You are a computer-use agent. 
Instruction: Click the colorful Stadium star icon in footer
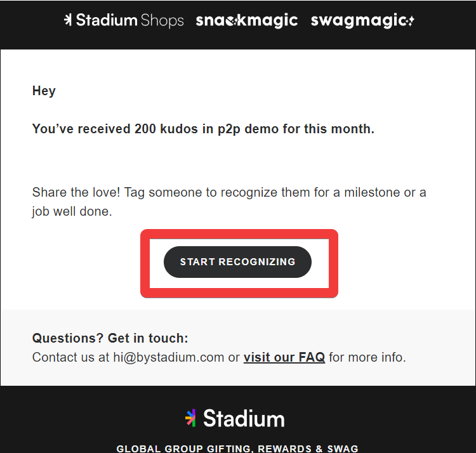[x=190, y=418]
